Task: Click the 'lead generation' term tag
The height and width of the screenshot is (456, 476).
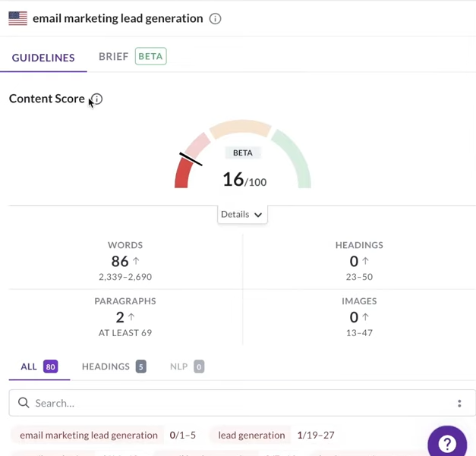Action: click(x=251, y=435)
